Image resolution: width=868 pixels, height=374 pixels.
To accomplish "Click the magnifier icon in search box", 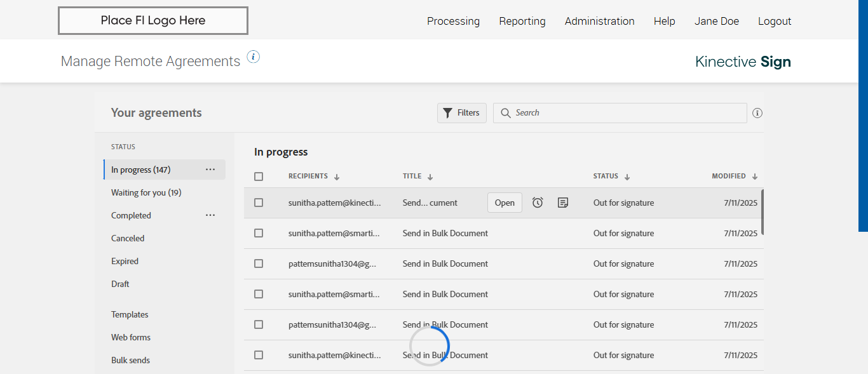I will coord(506,113).
